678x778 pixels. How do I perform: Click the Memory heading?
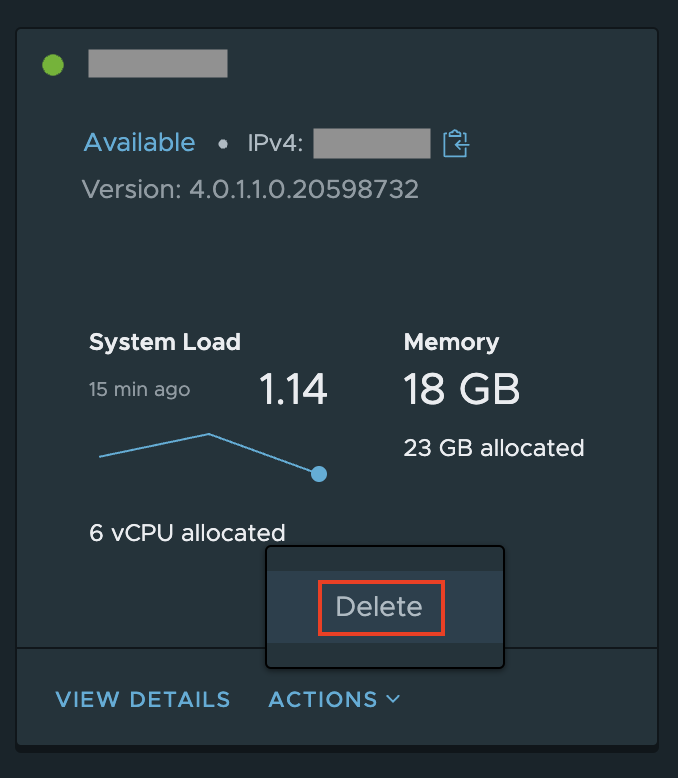point(451,342)
